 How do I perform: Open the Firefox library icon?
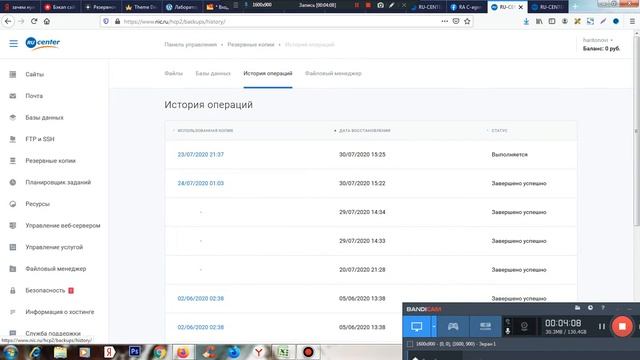click(539, 21)
